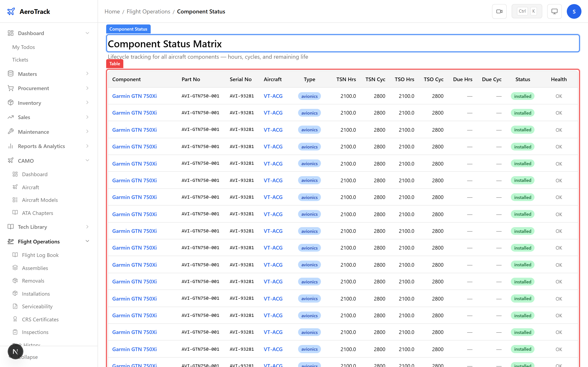Toggle the avionics type badge on first row
Viewport: 588px width, 367px height.
(309, 96)
